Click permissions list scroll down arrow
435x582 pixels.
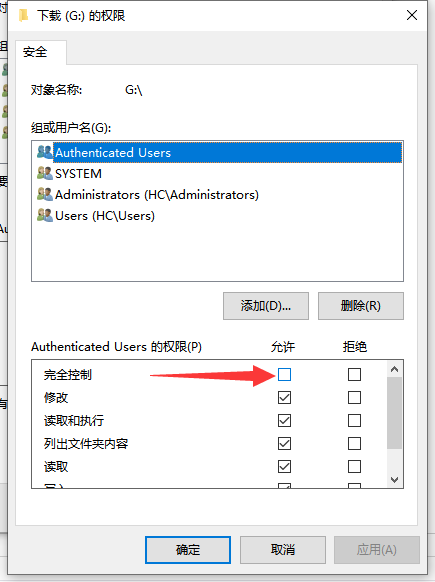coord(395,480)
